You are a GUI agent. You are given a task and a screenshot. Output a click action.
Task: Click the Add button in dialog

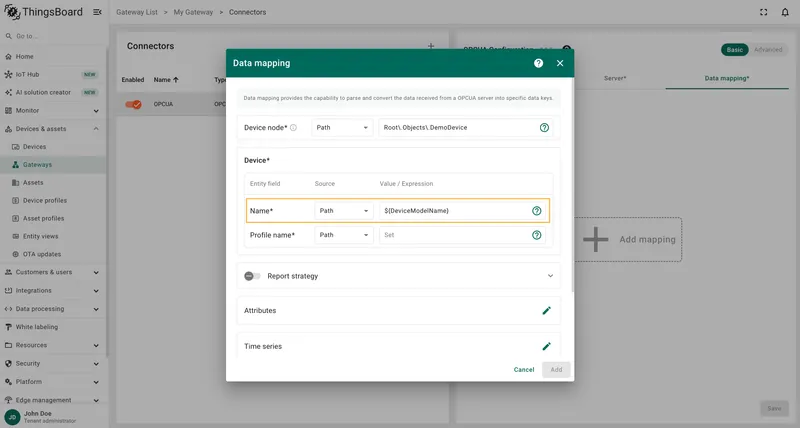click(x=556, y=370)
